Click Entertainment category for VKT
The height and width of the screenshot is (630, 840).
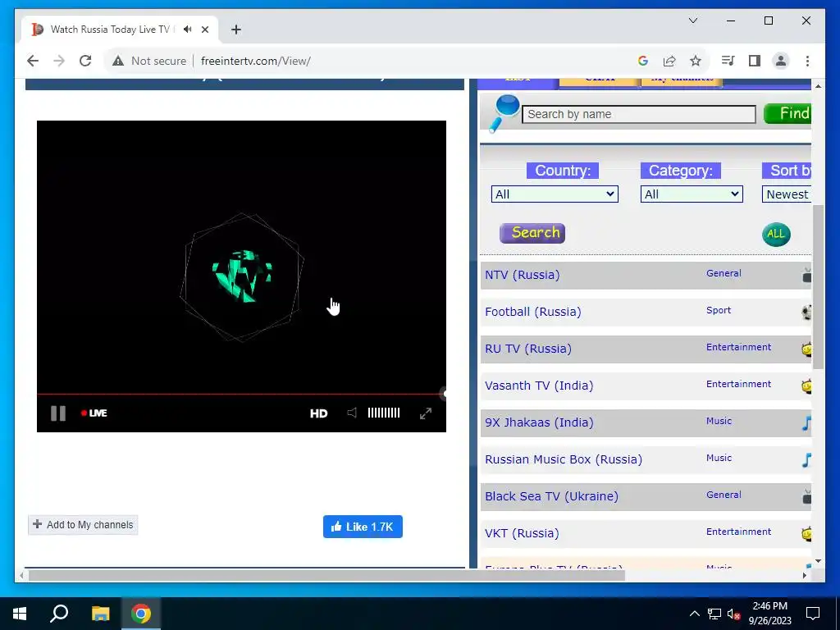[739, 532]
